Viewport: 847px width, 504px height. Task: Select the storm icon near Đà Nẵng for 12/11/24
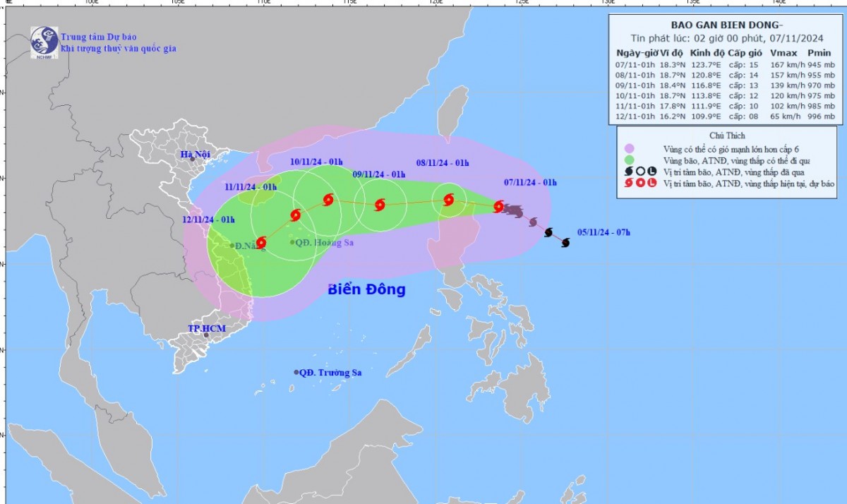(261, 243)
